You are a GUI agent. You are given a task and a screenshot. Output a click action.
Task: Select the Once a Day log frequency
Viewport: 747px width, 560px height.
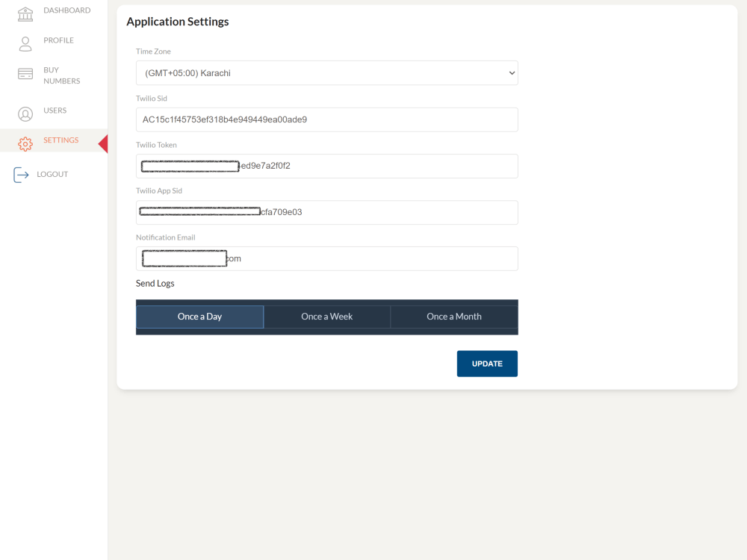(199, 316)
